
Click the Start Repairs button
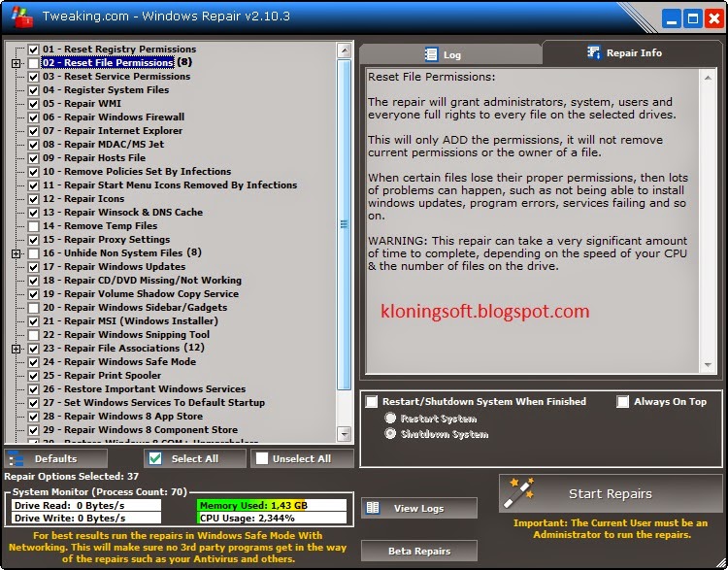(x=611, y=493)
